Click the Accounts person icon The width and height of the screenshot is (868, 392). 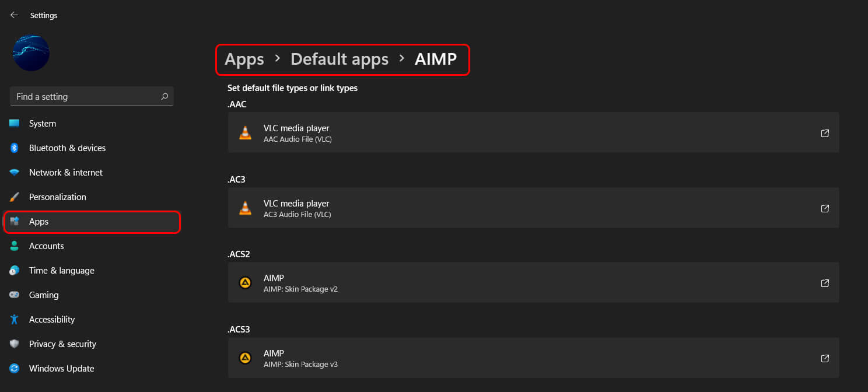(15, 246)
